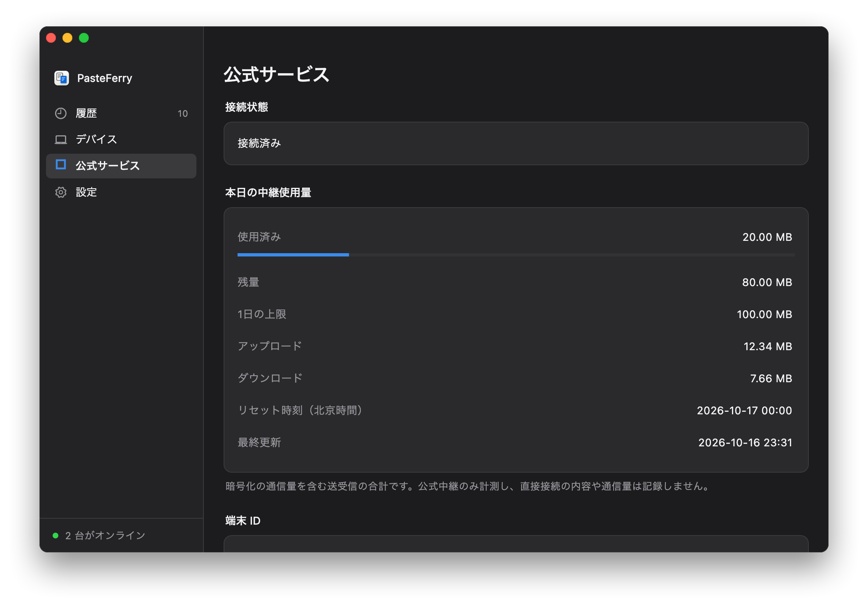Click the green fullscreen window button
The image size is (868, 605).
pos(84,38)
